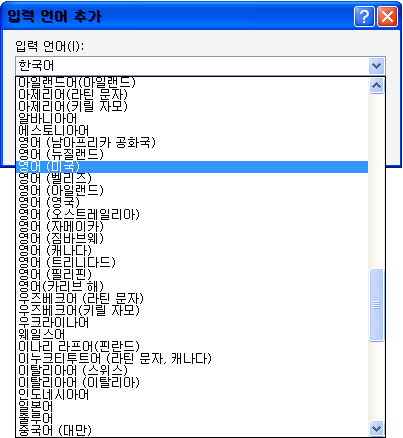403x438 pixels.
Task: Choose 일본어 from the list
Action: pyautogui.click(x=192, y=406)
